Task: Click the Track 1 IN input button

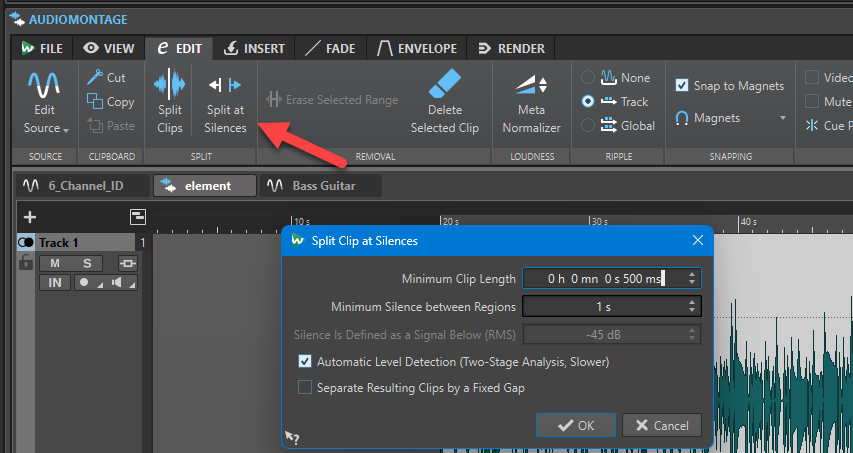Action: coord(55,283)
